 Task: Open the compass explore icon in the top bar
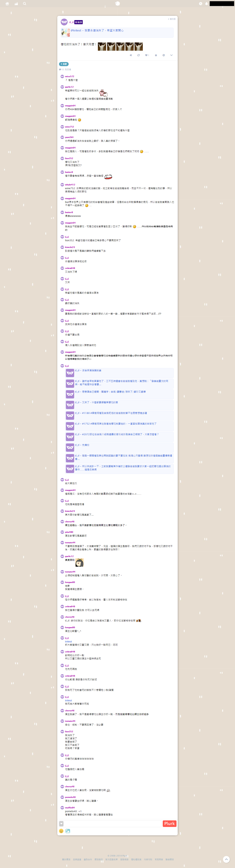[x=200, y=4]
